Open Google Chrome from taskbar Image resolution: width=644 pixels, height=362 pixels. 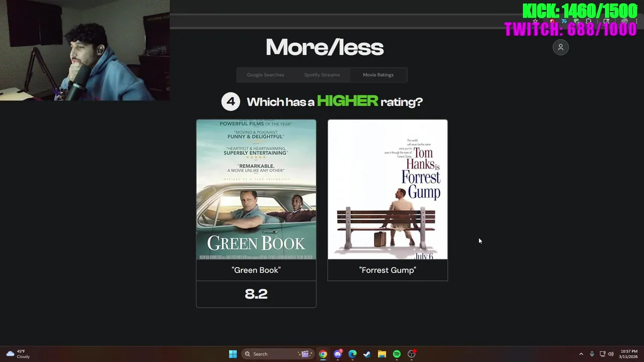point(323,354)
